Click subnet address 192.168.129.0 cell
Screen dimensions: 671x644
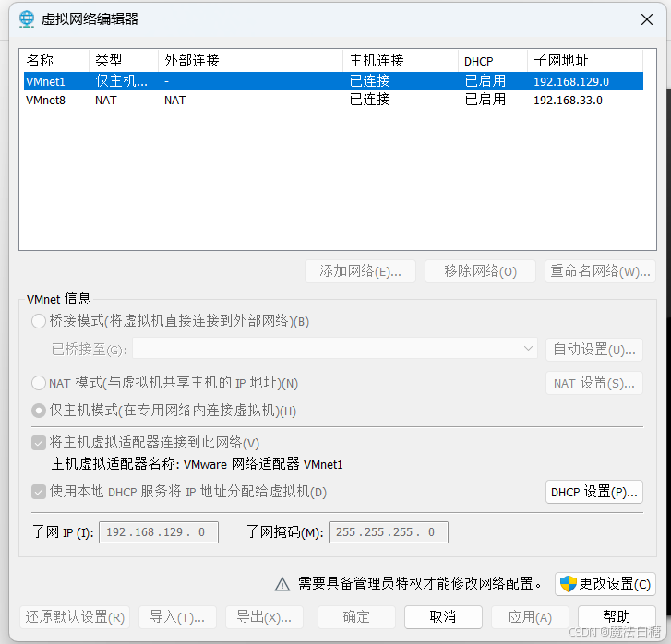point(571,81)
